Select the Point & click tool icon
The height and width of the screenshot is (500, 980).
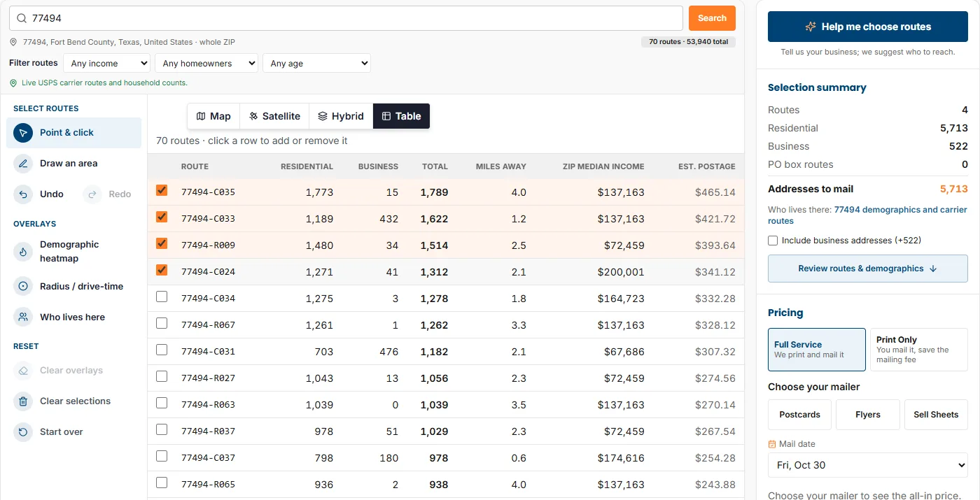23,133
